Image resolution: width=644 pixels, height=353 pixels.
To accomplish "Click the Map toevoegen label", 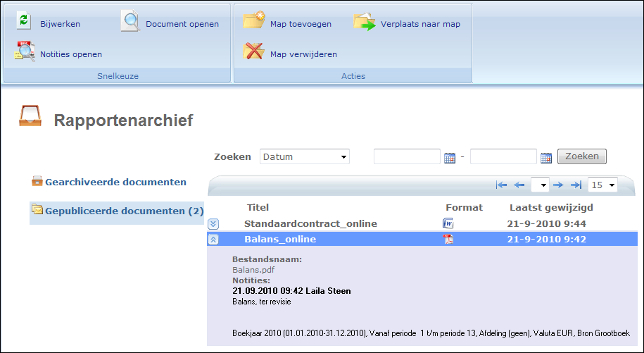I will (x=301, y=24).
